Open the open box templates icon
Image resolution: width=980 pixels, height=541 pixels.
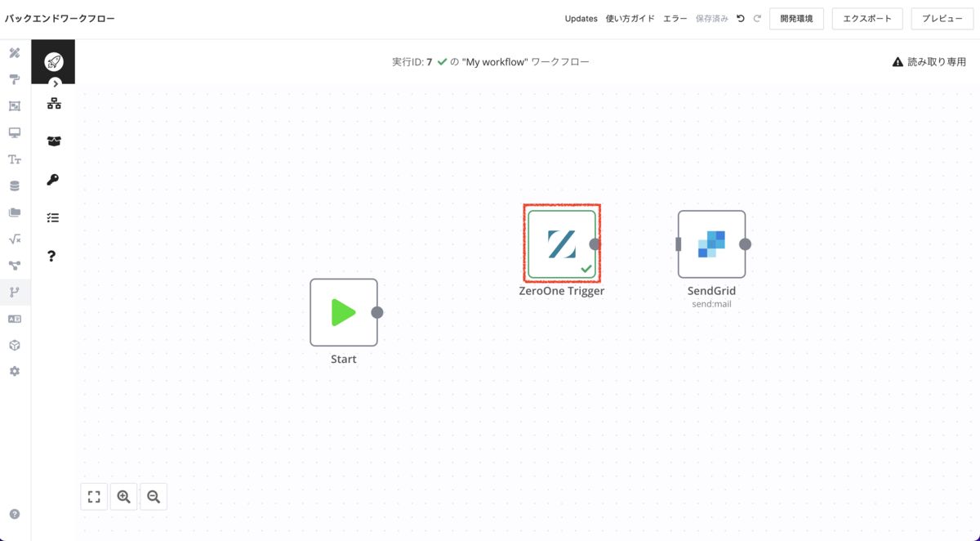tap(54, 141)
